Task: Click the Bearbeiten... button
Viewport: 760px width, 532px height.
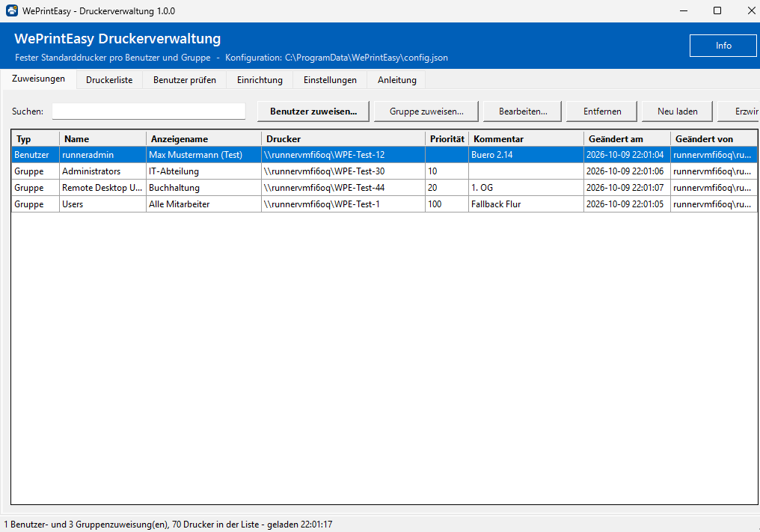Action: [x=522, y=111]
